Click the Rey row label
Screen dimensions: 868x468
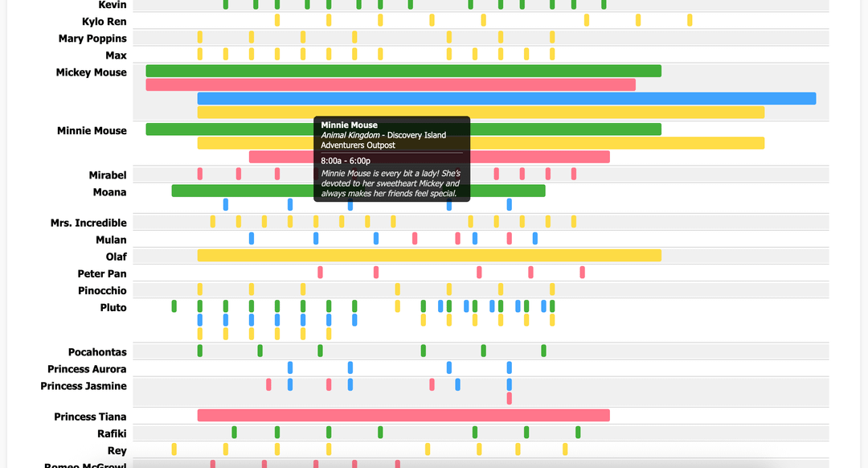click(117, 451)
